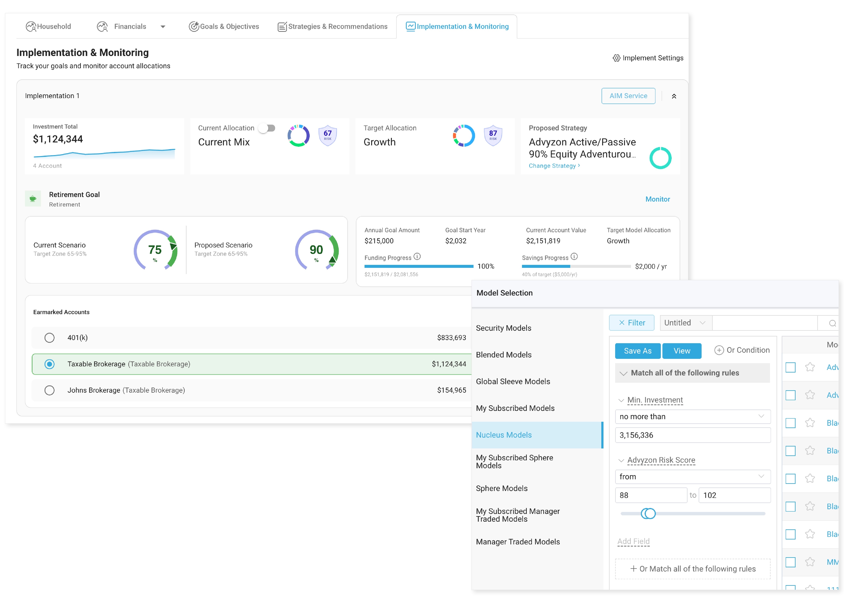Open Strategies & Recommendations tab
The image size is (844, 616).
(332, 27)
